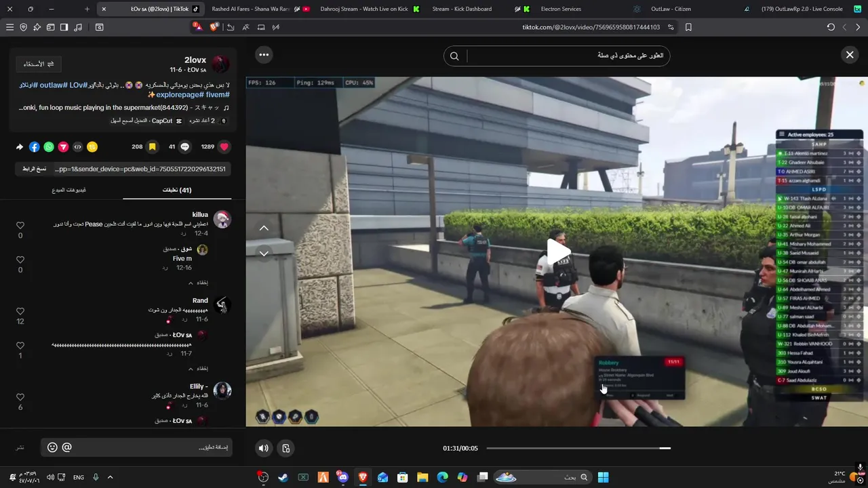
Task: Switch to the comments (41) tab
Action: pyautogui.click(x=177, y=190)
